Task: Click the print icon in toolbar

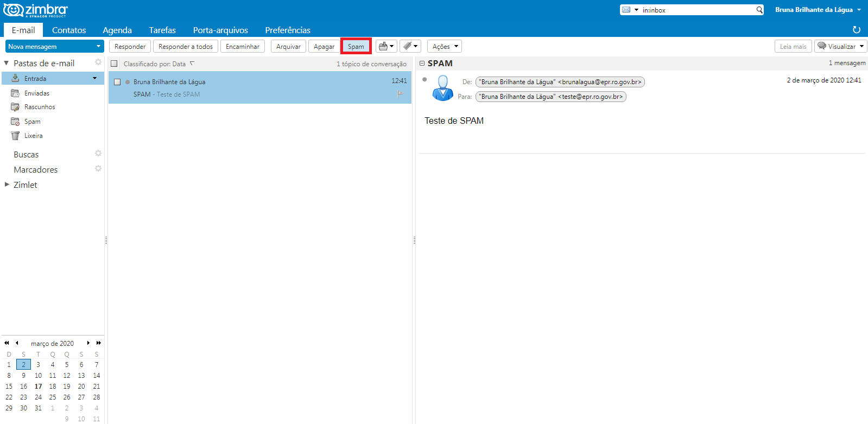Action: tap(383, 46)
